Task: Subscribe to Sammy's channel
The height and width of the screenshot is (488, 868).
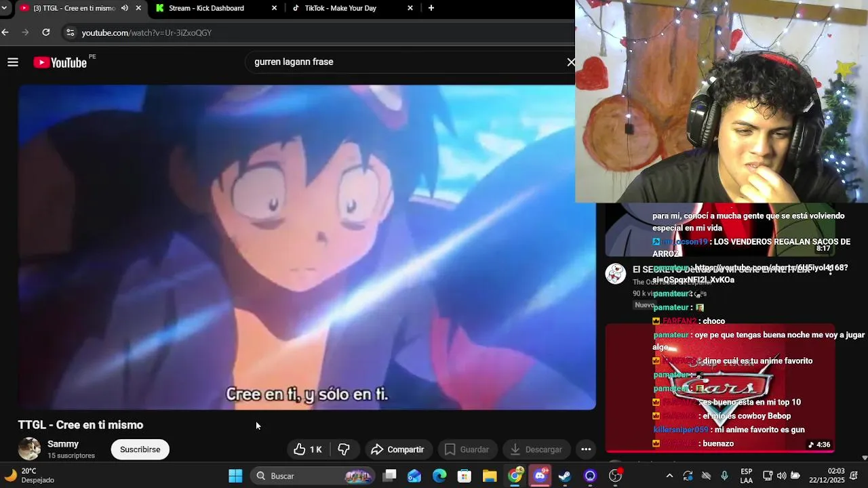Action: (x=140, y=449)
